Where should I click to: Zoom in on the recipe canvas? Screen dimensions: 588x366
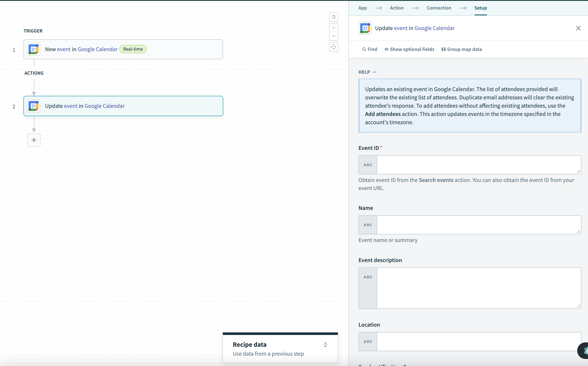point(334,28)
